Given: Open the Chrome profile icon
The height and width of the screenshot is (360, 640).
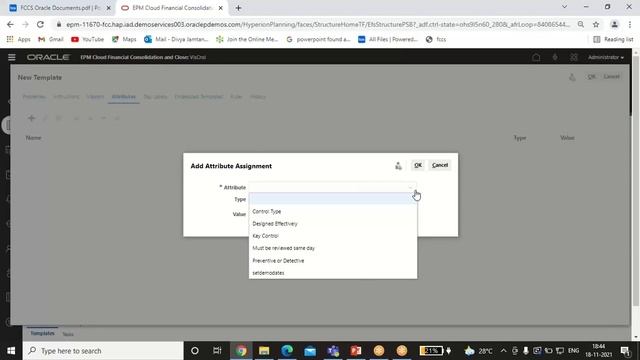Looking at the screenshot, I should pyautogui.click(x=614, y=24).
